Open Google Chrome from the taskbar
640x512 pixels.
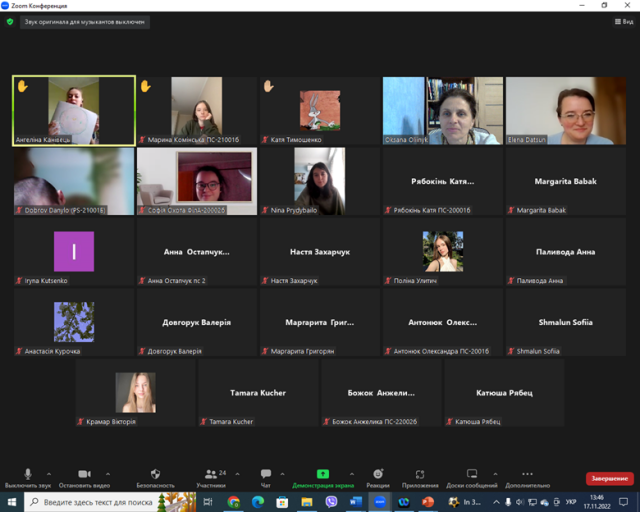tap(233, 502)
